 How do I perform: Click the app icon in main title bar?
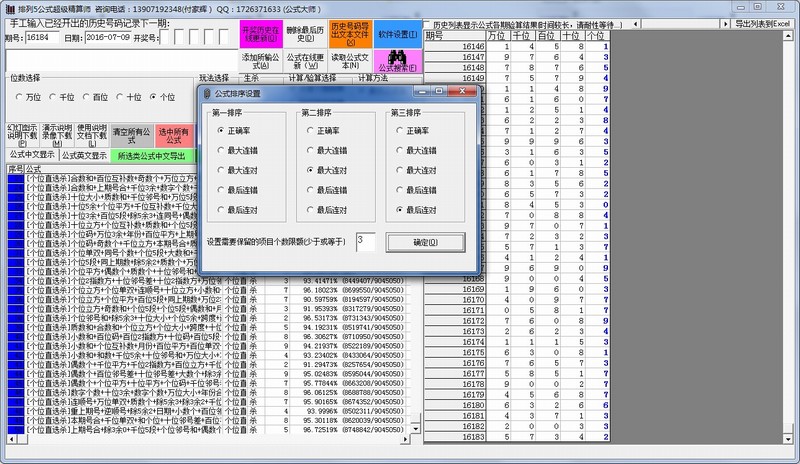coord(8,7)
